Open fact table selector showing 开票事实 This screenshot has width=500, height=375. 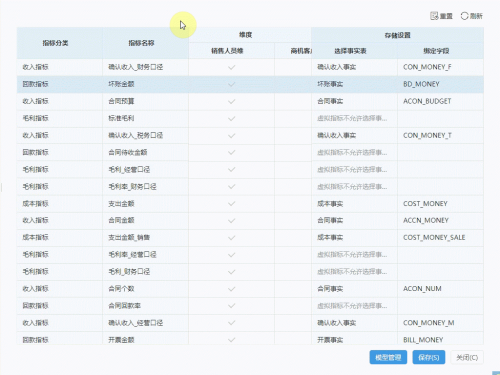pos(354,339)
